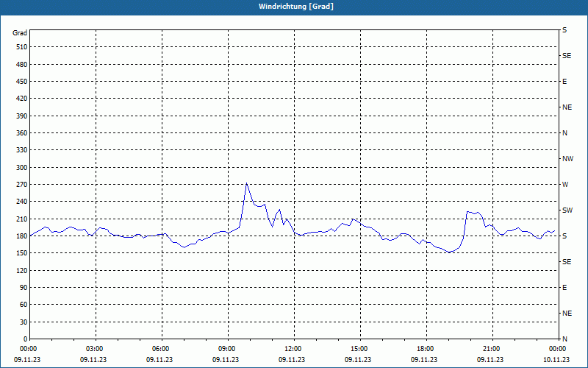This screenshot has width=588, height=368.
Task: Click the N compass label on the 360 gridline
Action: pos(564,133)
